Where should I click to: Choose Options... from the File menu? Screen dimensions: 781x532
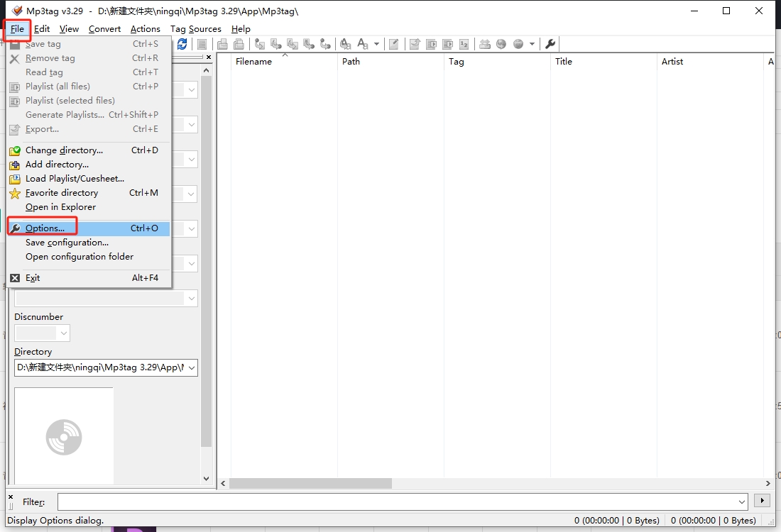pyautogui.click(x=89, y=228)
